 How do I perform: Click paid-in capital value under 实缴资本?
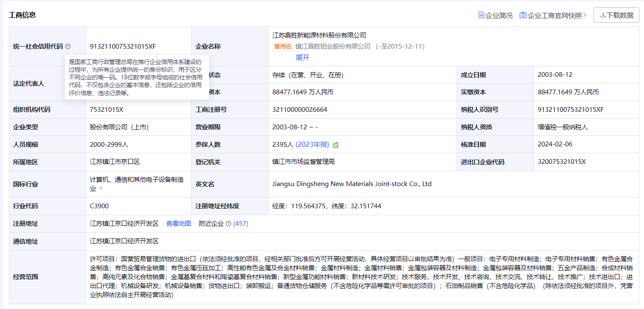[568, 92]
